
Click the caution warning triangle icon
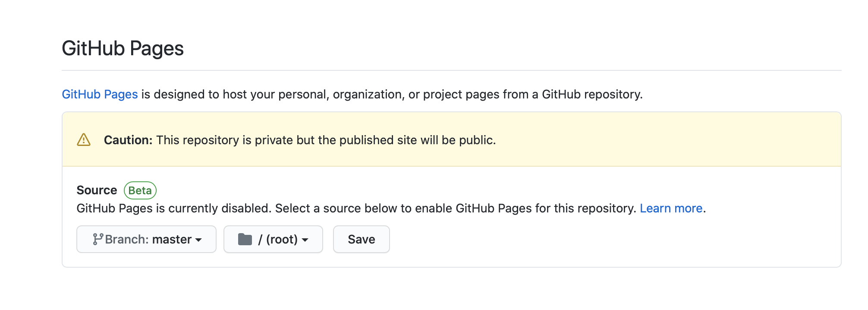coord(84,140)
